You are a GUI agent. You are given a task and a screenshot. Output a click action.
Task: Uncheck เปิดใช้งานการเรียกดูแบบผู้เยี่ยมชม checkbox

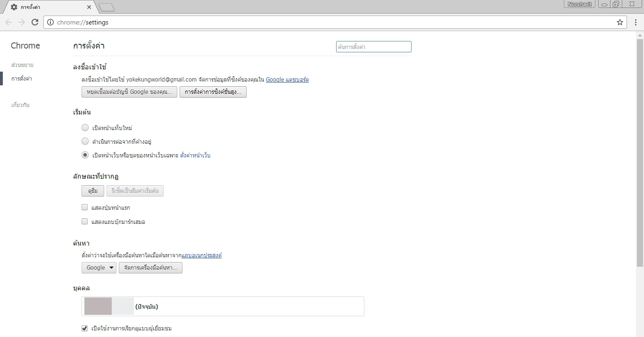coord(85,329)
